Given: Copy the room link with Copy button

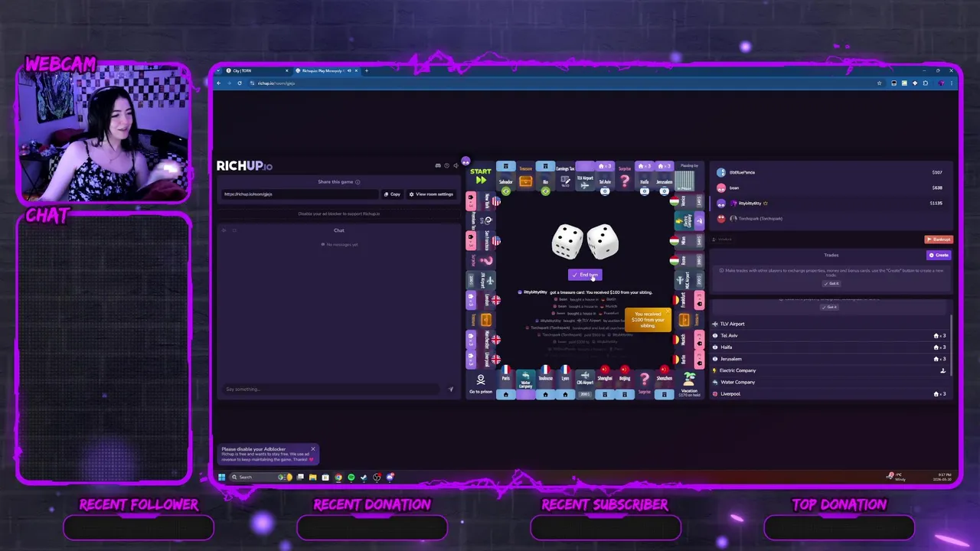Looking at the screenshot, I should (392, 194).
